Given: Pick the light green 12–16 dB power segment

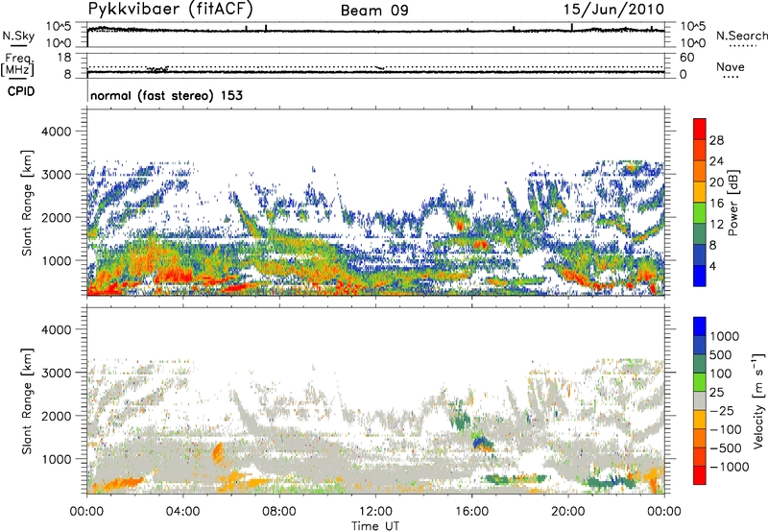Looking at the screenshot, I should (700, 213).
